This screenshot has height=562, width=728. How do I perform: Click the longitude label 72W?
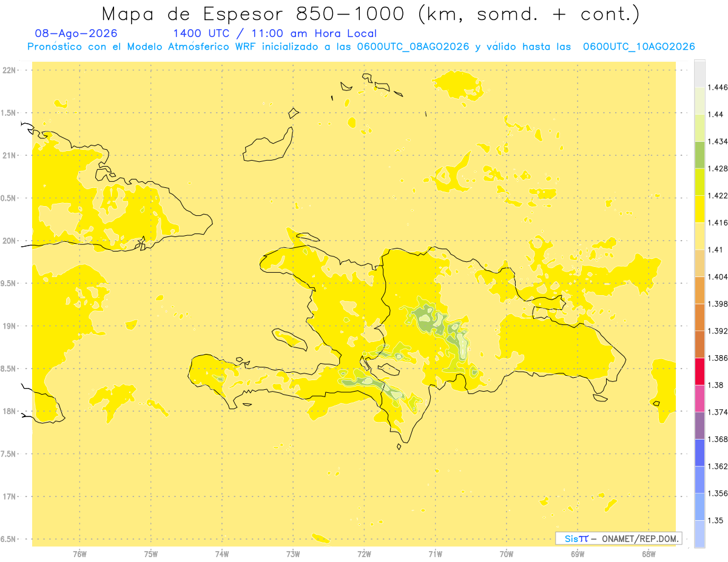coord(364,554)
